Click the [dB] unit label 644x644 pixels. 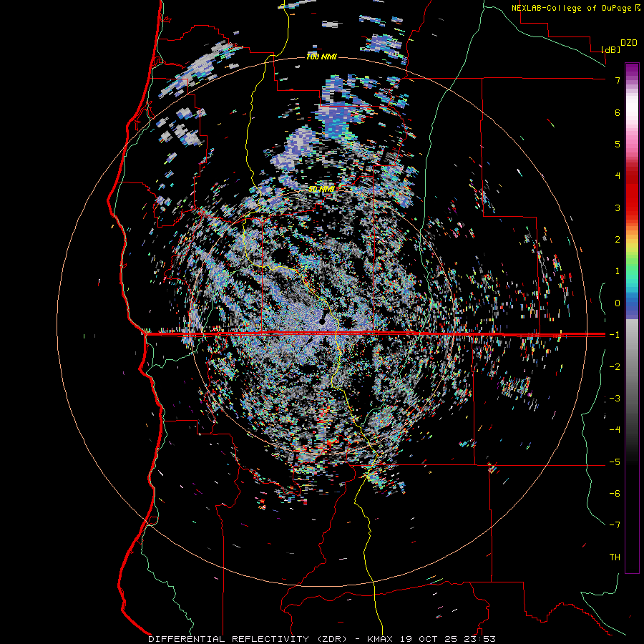click(x=611, y=49)
